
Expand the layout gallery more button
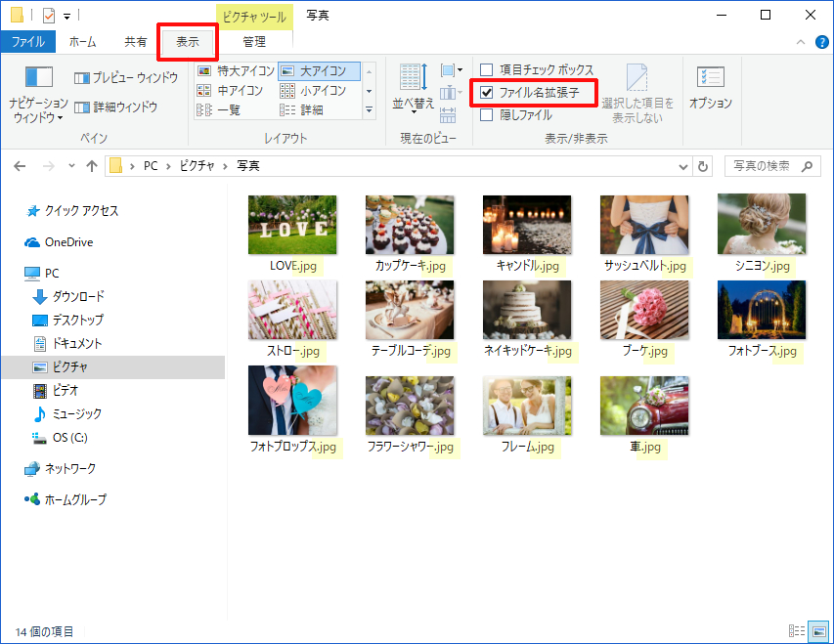(370, 110)
